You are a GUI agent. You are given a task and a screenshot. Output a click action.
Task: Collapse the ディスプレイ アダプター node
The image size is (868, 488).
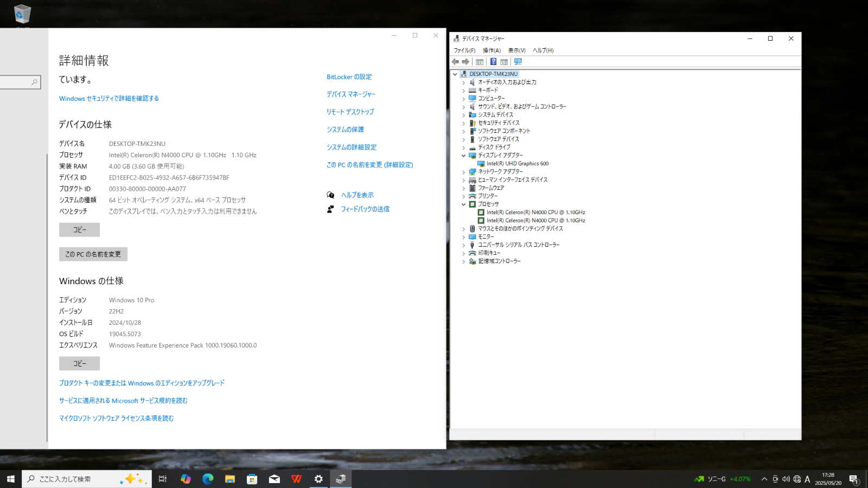coord(463,156)
